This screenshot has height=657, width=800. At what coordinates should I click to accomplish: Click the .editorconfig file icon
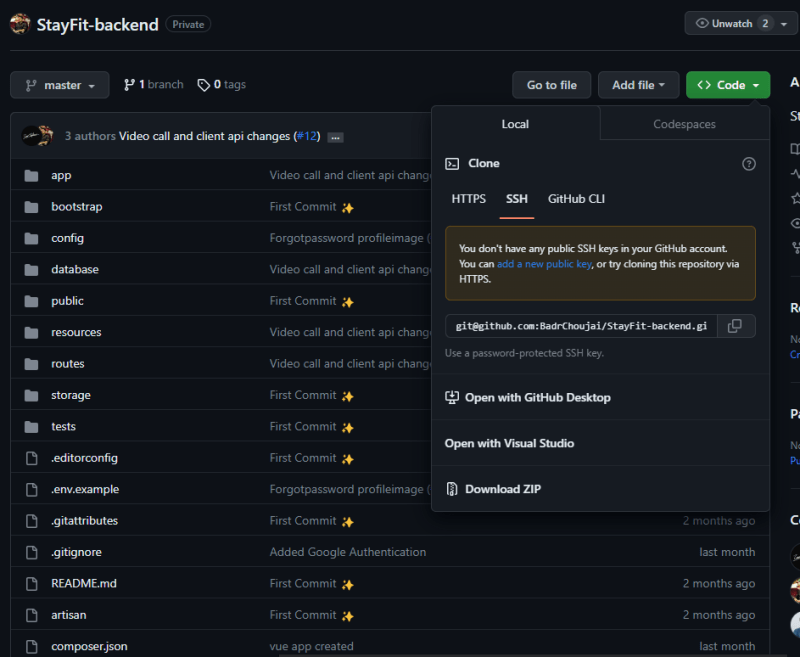click(32, 458)
